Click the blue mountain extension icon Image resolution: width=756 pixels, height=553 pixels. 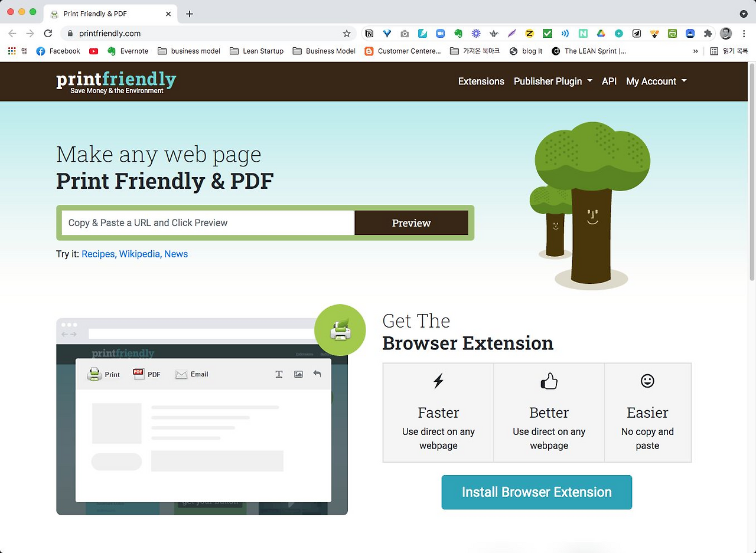tap(690, 34)
